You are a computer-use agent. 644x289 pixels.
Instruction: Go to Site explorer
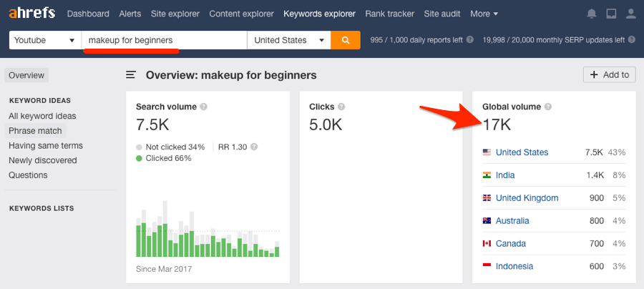[x=175, y=14]
